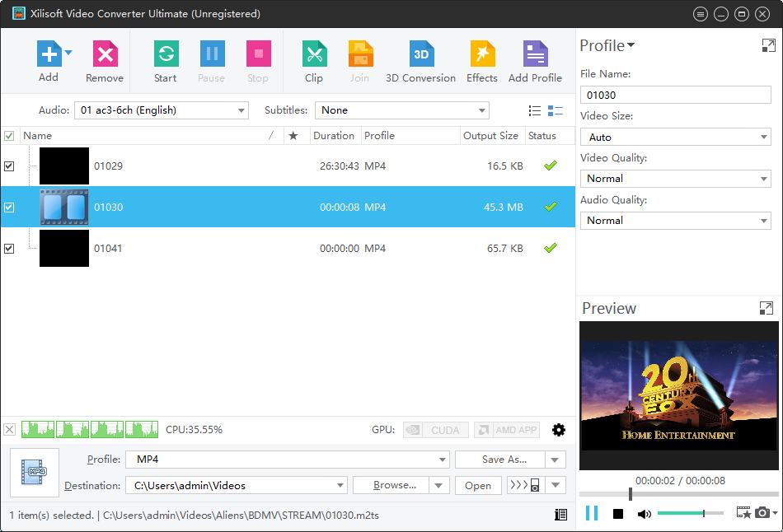Open settings with the gear icon
The height and width of the screenshot is (532, 783).
pyautogui.click(x=559, y=430)
